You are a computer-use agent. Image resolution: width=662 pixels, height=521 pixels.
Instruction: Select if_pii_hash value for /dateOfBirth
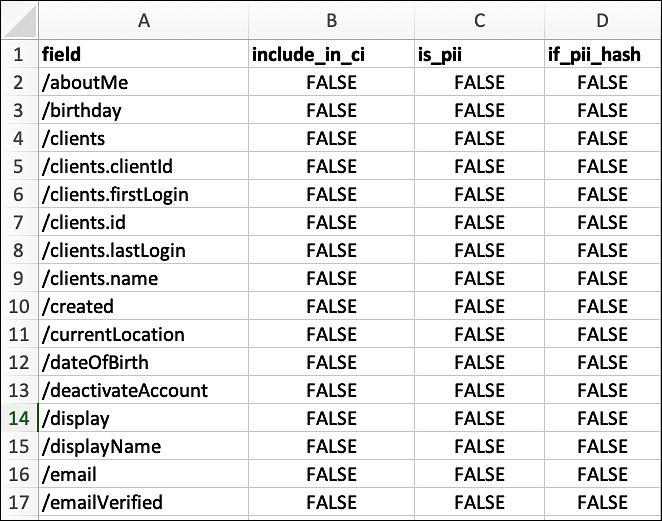click(602, 362)
